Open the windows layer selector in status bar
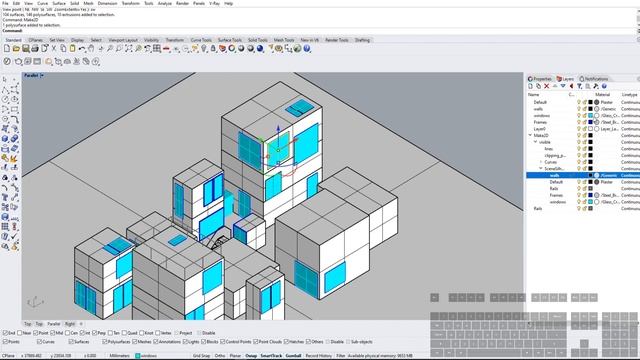Viewport: 640px width, 360px height. 146,356
